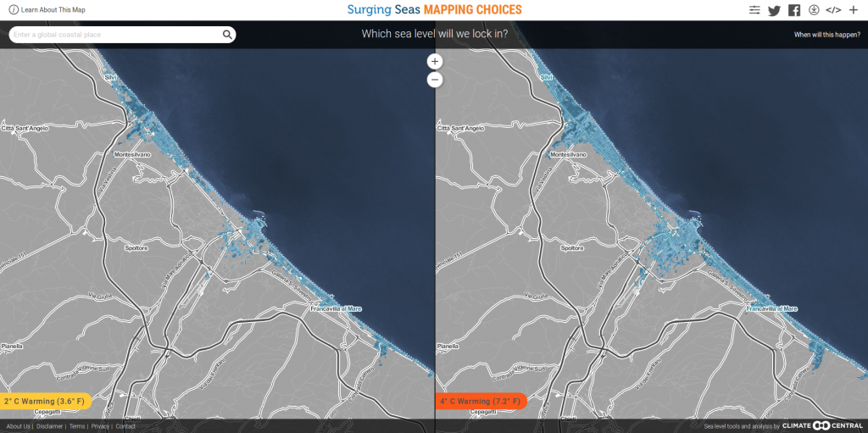Open the Contact footer link
This screenshot has width=868, height=433.
pos(125,426)
